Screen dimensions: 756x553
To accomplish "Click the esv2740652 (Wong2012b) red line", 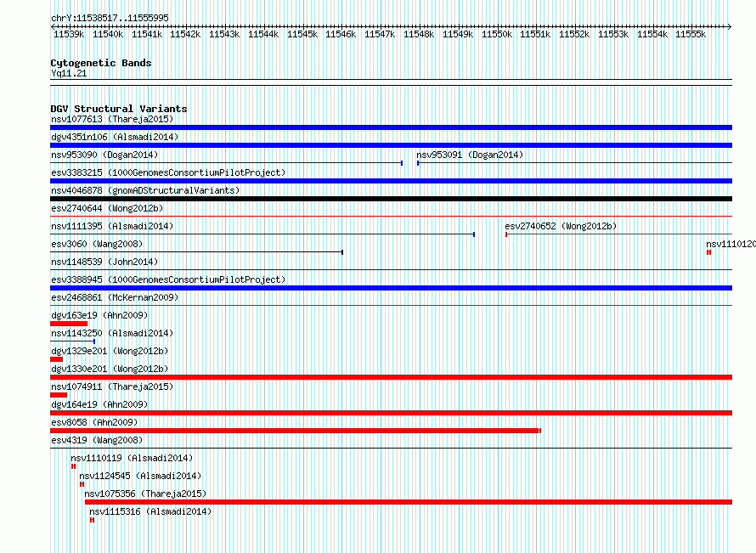I will tap(618, 234).
